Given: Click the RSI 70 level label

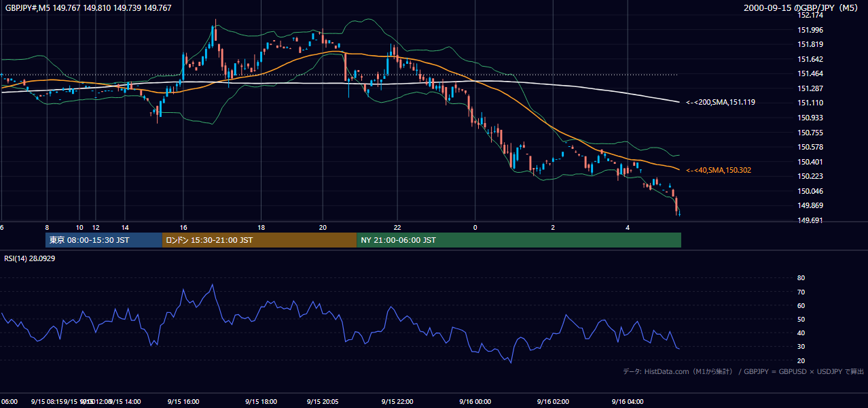Looking at the screenshot, I should tap(801, 292).
